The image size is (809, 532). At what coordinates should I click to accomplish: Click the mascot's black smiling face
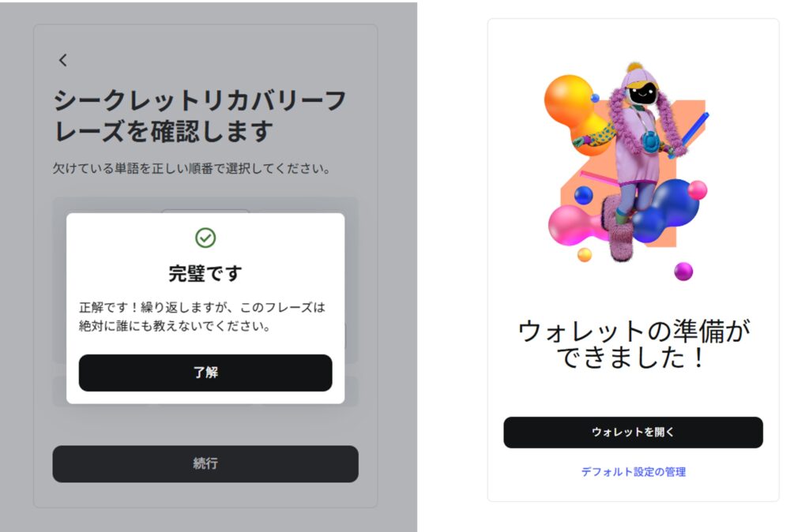(642, 94)
